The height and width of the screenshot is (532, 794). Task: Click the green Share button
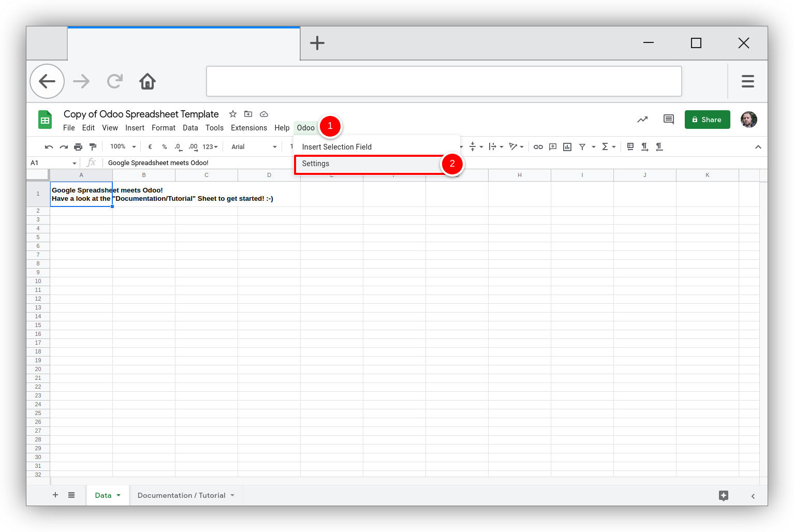point(707,120)
